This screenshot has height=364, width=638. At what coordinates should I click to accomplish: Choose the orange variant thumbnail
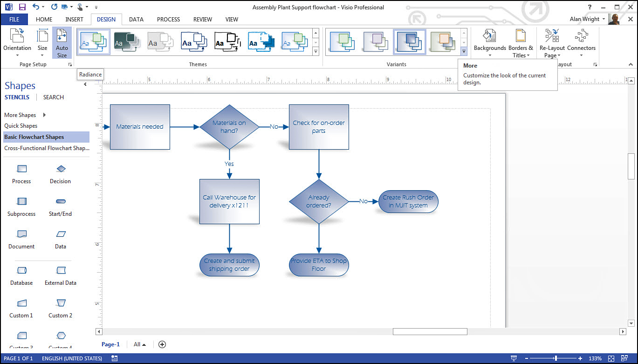click(443, 42)
